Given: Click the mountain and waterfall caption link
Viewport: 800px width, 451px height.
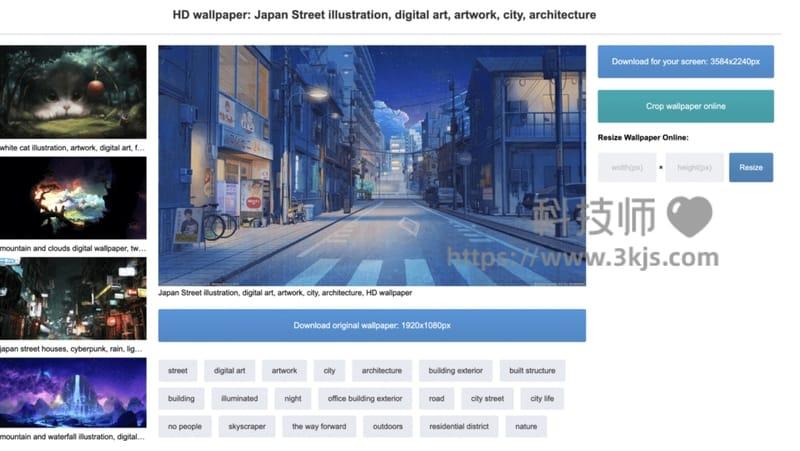Looking at the screenshot, I should (x=72, y=437).
